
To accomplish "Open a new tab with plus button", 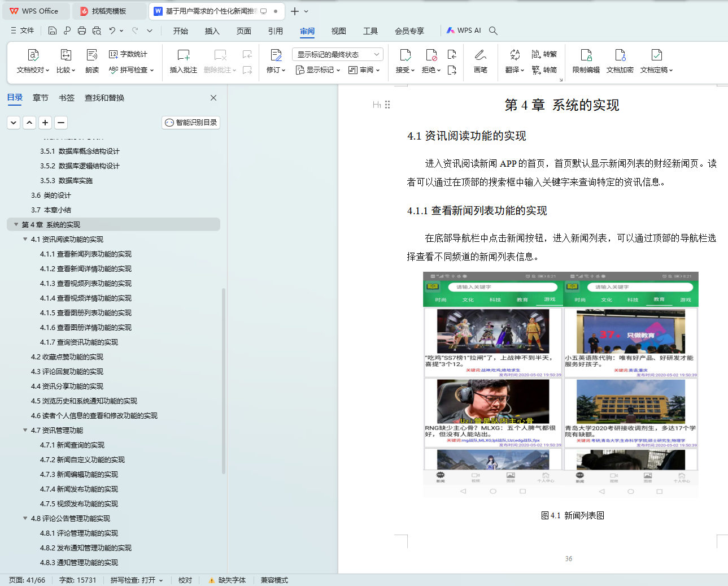I will tap(295, 11).
